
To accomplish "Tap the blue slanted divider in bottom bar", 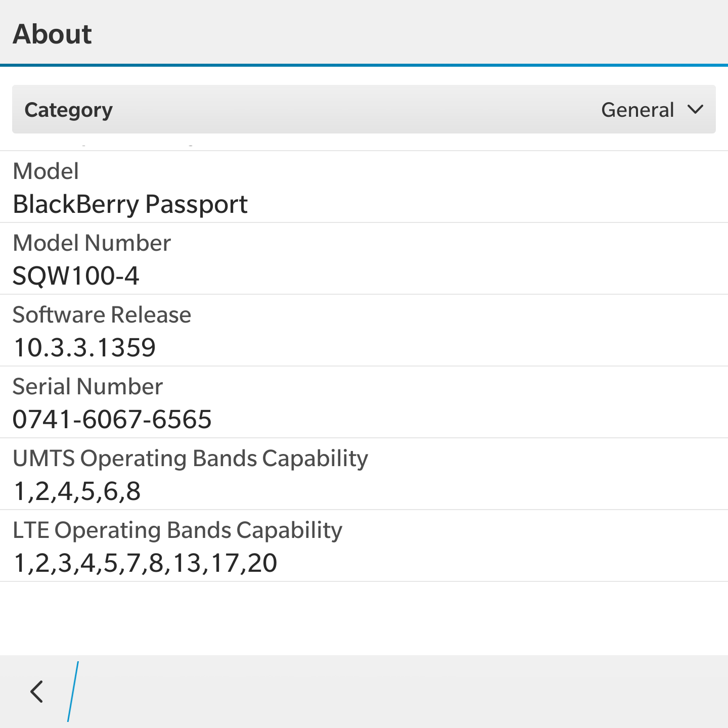I will (x=73, y=692).
